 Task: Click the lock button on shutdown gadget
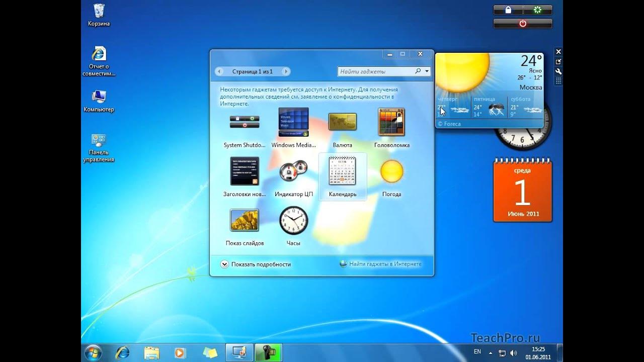508,10
